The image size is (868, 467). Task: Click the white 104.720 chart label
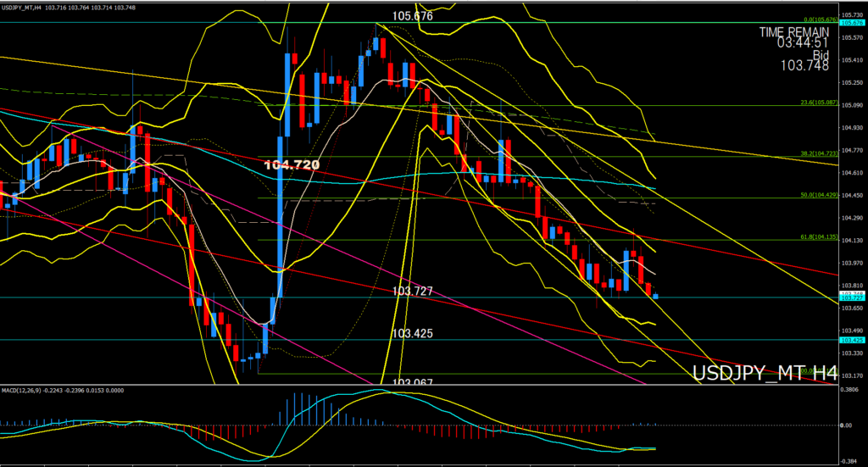[292, 165]
